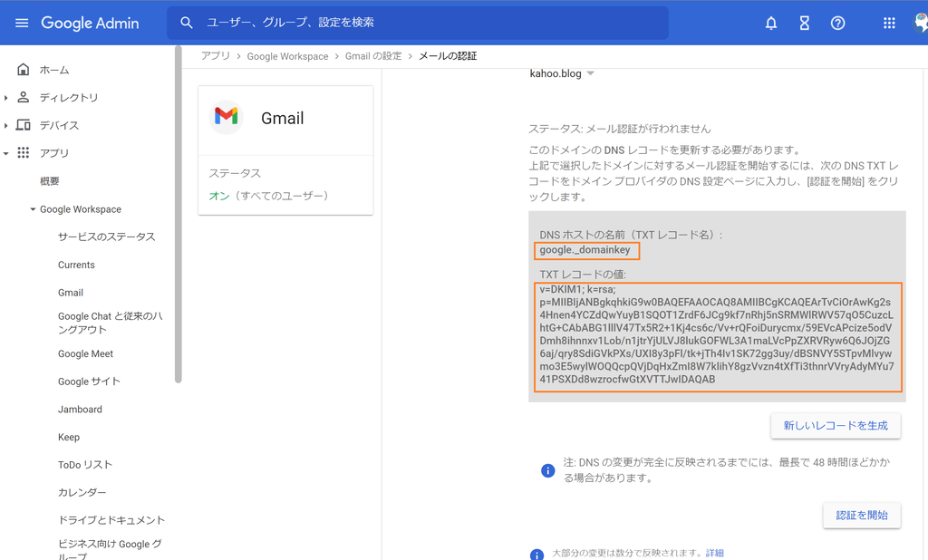This screenshot has width=928, height=560.
Task: Open ディレクトリ in sidebar
Action: [x=69, y=98]
